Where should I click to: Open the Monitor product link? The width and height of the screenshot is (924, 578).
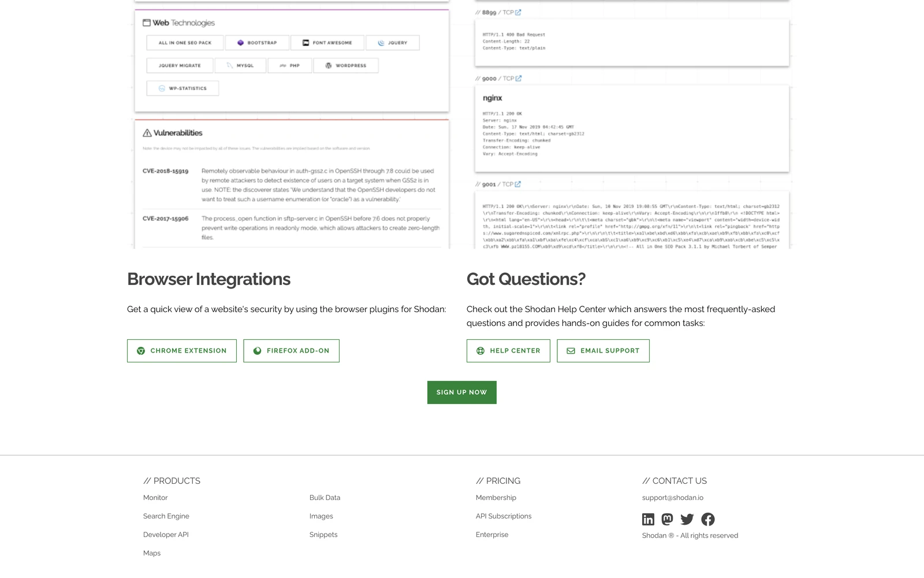click(x=155, y=498)
